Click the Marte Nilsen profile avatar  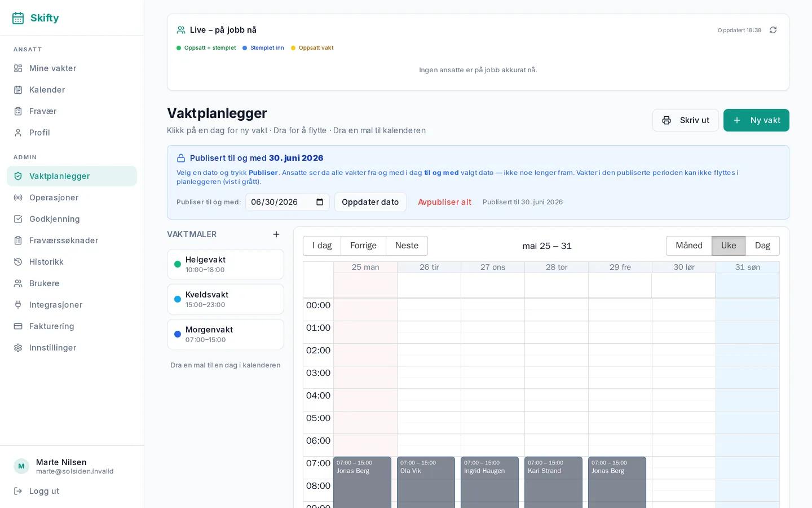(21, 466)
